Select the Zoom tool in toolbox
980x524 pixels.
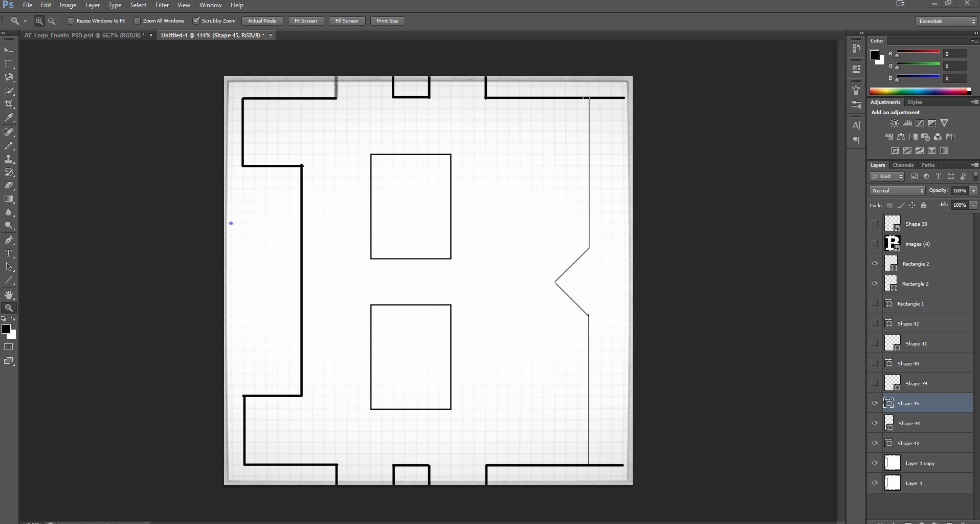pos(9,308)
